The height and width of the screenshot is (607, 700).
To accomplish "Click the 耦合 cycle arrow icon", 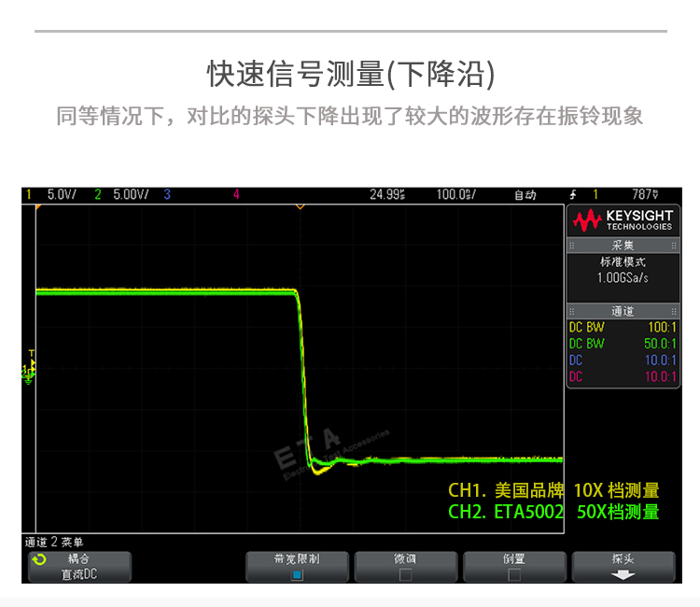I will pyautogui.click(x=39, y=559).
